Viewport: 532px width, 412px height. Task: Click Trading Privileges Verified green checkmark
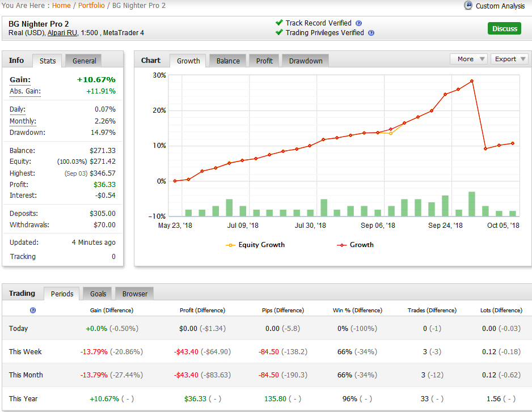coord(279,32)
